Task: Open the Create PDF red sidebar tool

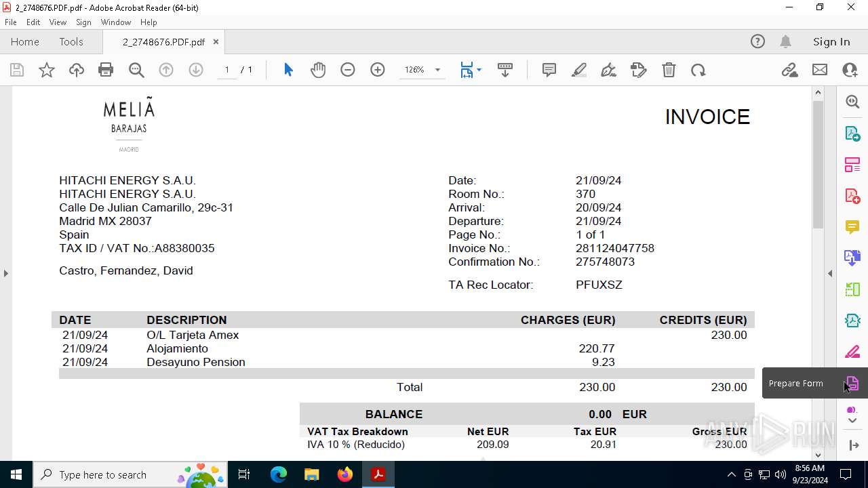Action: (x=852, y=196)
